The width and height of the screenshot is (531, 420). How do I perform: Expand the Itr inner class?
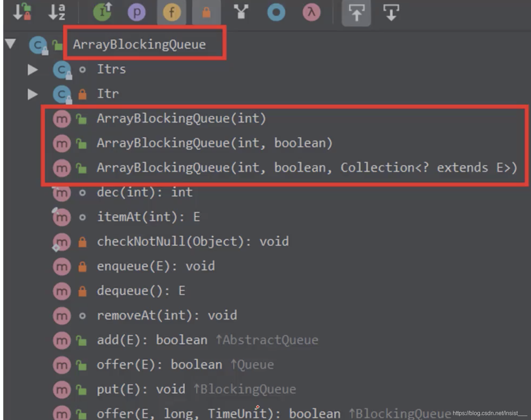pyautogui.click(x=33, y=94)
